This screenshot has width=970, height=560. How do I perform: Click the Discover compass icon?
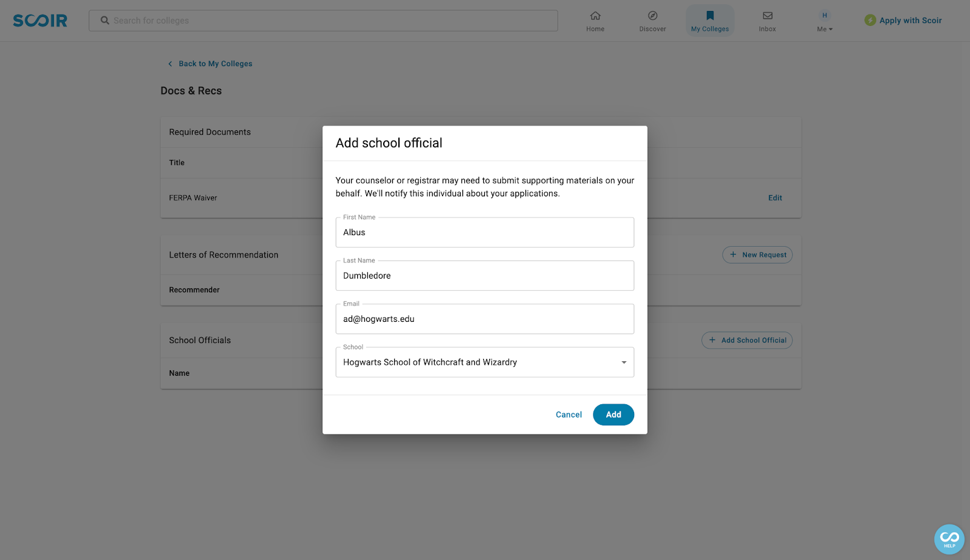pyautogui.click(x=652, y=16)
